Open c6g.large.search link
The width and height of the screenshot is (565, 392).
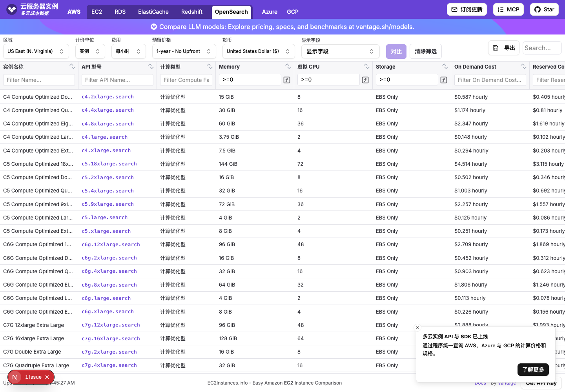click(x=106, y=298)
